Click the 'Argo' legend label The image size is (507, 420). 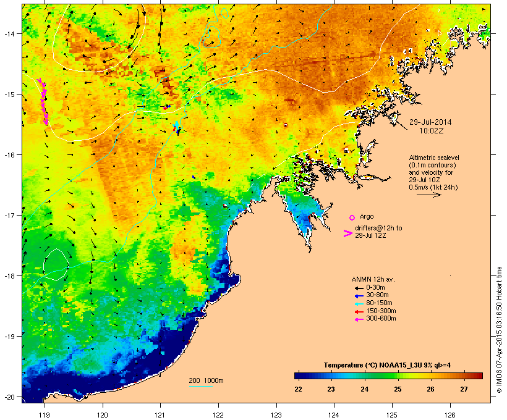367,216
